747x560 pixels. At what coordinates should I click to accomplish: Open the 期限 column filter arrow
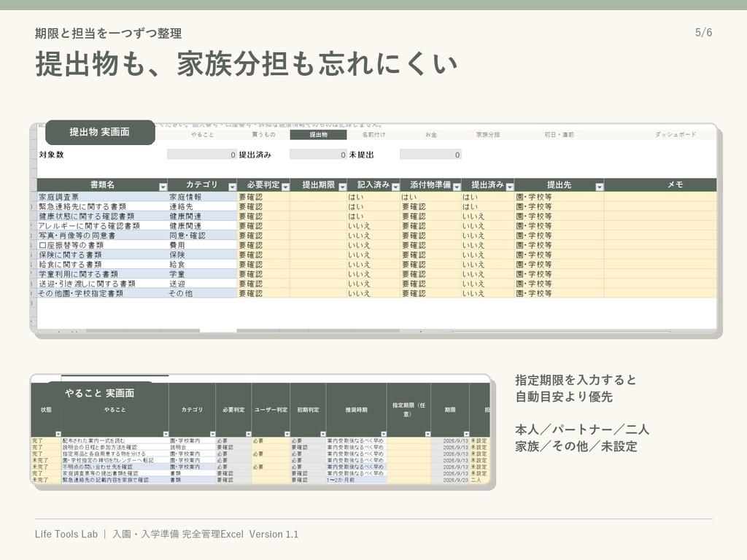(466, 434)
